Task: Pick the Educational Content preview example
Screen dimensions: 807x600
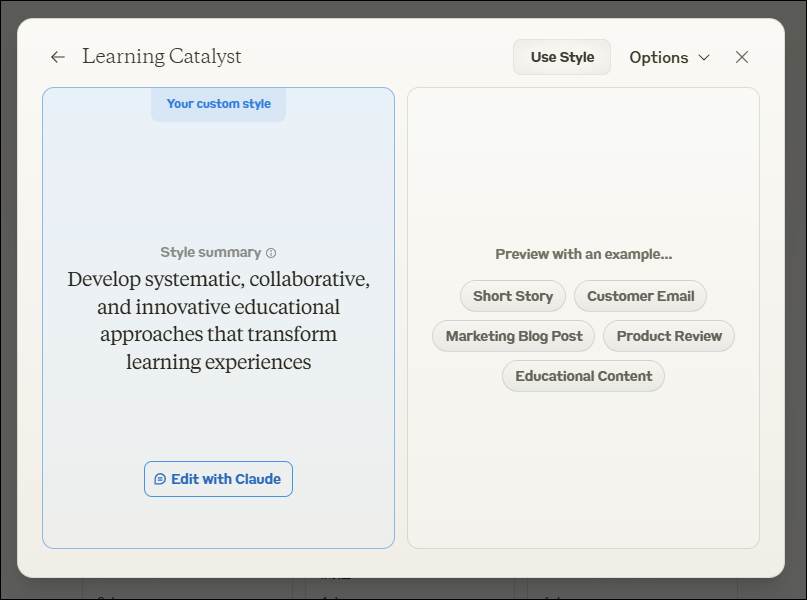Action: 584,376
